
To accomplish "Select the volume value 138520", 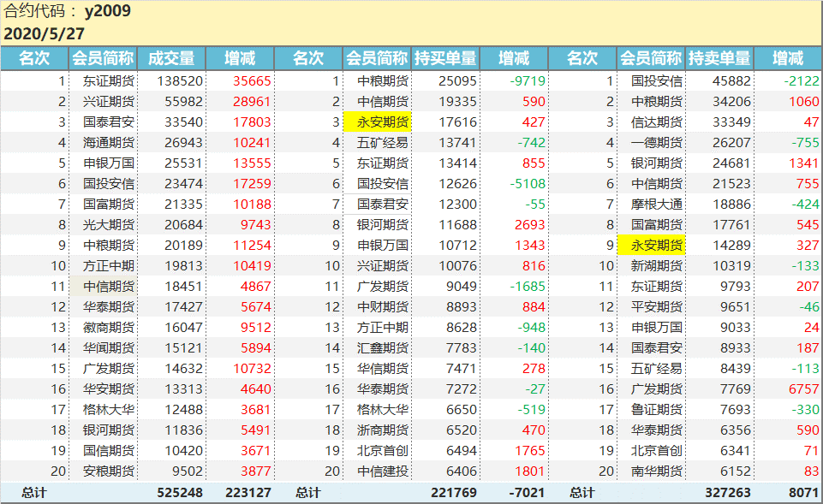I will (x=180, y=81).
